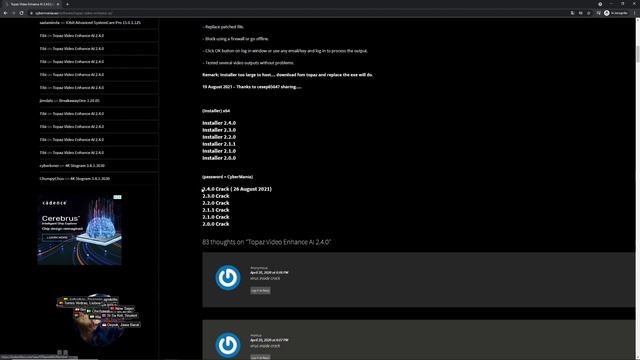Open jimdalv's BreakawayOne comment link
This screenshot has width=640, height=360.
[x=79, y=100]
